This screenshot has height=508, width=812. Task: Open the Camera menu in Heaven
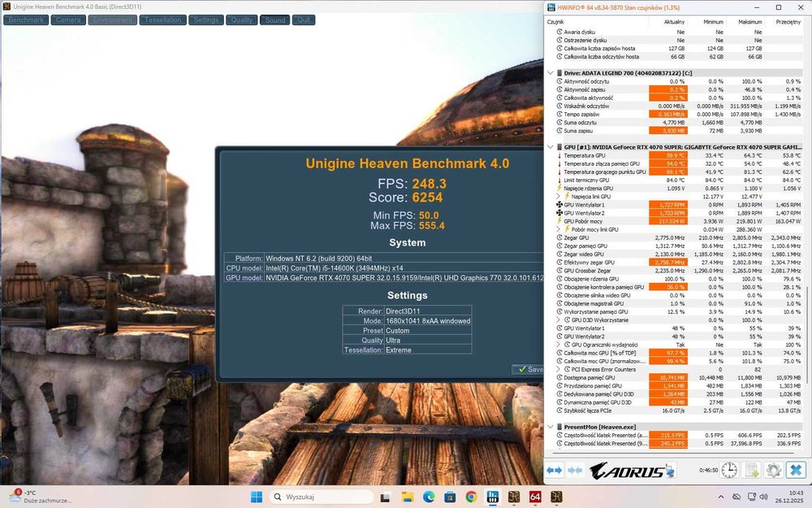click(x=68, y=20)
